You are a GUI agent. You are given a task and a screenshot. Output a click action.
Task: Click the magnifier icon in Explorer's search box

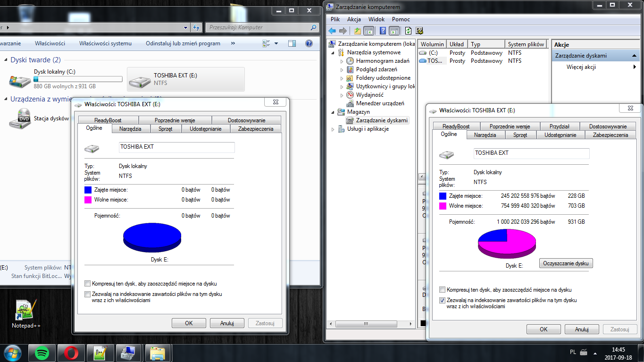pos(314,27)
